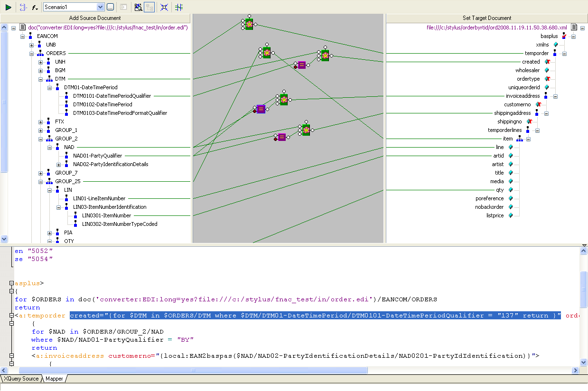The height and width of the screenshot is (391, 588).
Task: Select DTM0102-DateTimePeriod in source tree
Action: [x=103, y=104]
